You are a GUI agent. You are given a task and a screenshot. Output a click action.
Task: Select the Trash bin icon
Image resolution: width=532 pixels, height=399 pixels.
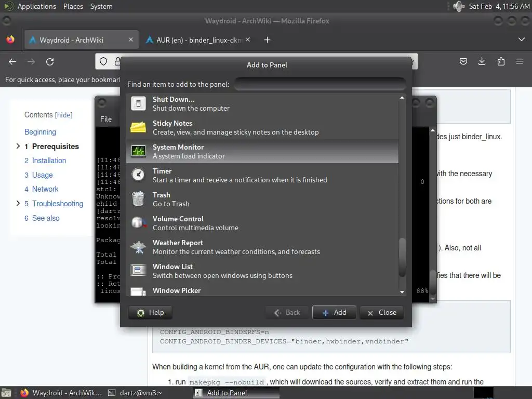coord(138,199)
